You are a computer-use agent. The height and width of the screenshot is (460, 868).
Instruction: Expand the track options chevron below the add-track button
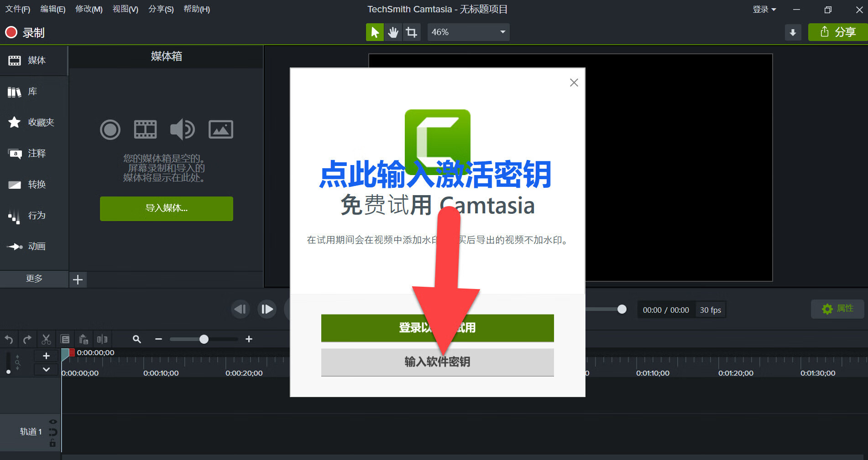[46, 369]
